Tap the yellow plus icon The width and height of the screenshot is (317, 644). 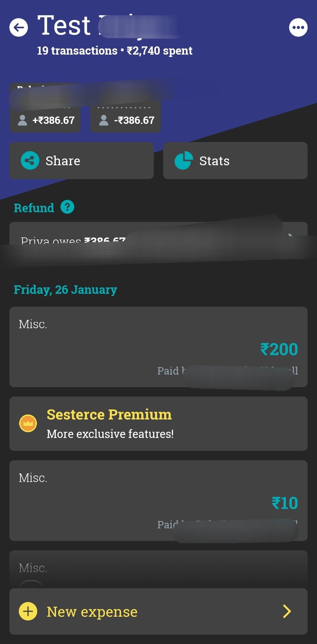pyautogui.click(x=28, y=611)
